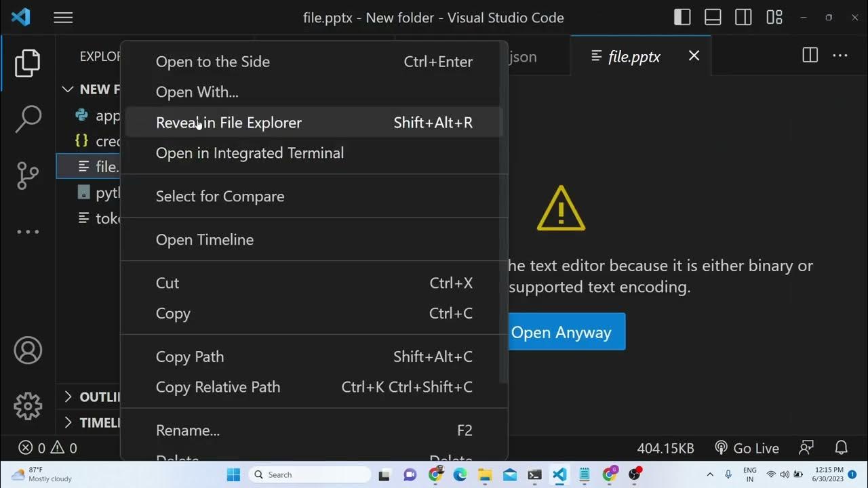Open the Source Control view icon
868x488 pixels.
(28, 176)
